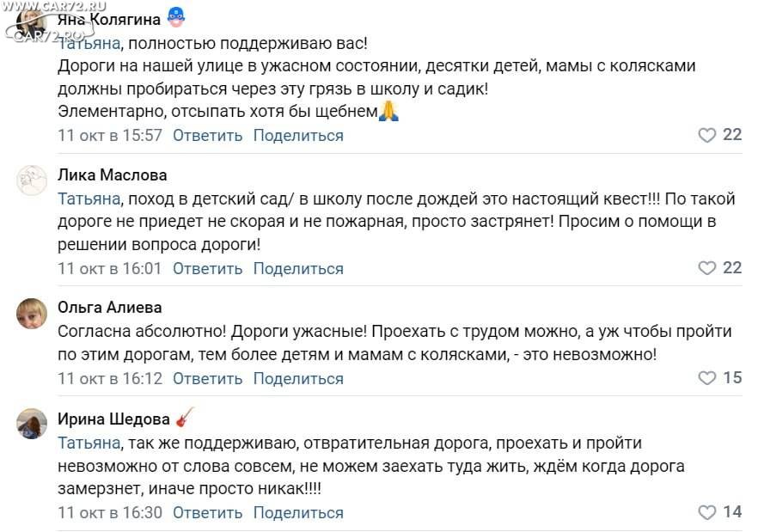Follow the Татьяна mention in Ирина Шедова's comment

click(x=89, y=443)
